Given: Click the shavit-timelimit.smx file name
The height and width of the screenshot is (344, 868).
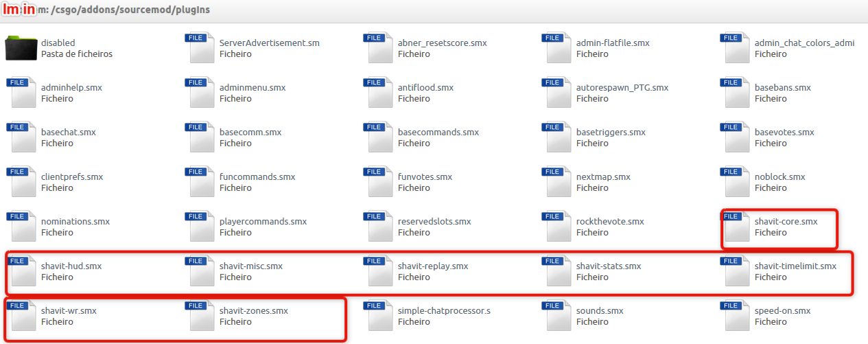Looking at the screenshot, I should coord(796,266).
